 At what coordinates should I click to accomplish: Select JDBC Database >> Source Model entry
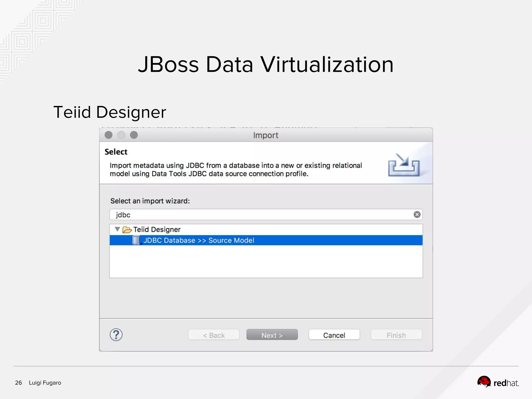point(266,240)
